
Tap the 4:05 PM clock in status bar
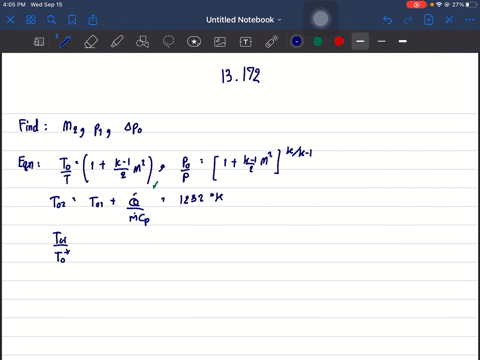click(x=14, y=5)
